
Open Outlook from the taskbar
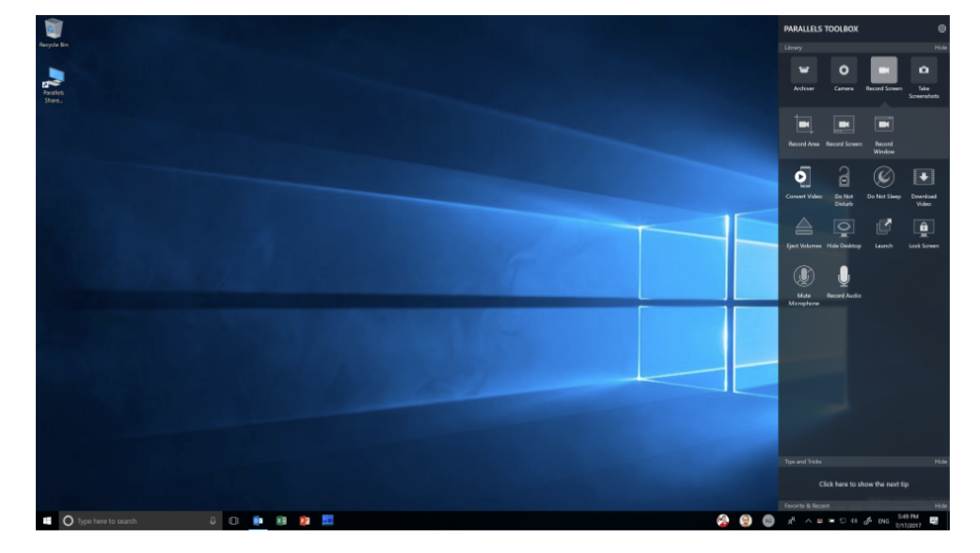click(258, 520)
